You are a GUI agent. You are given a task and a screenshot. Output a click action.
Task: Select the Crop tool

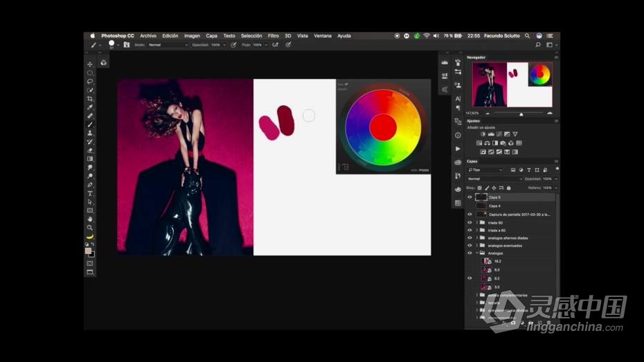point(90,99)
